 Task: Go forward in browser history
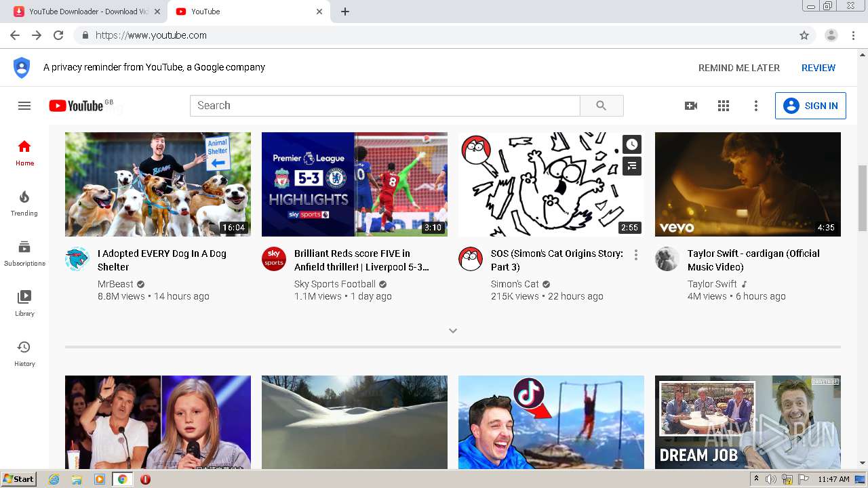tap(37, 35)
